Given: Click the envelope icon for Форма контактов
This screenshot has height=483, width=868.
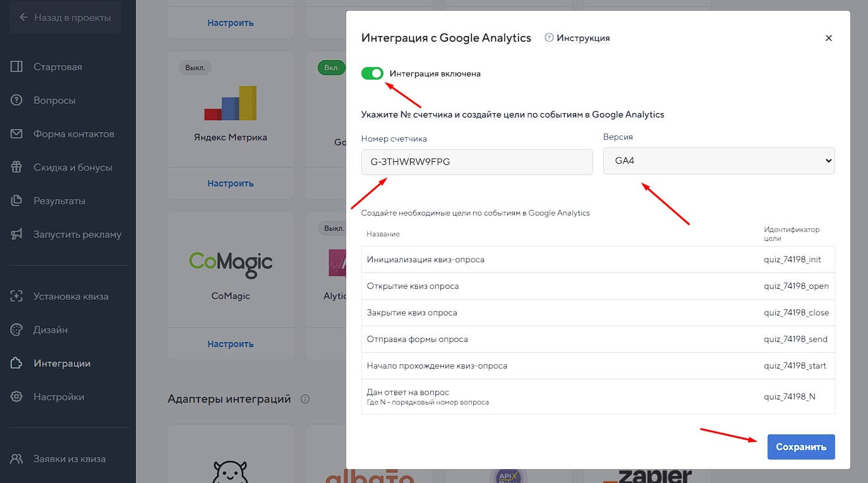Looking at the screenshot, I should (x=17, y=134).
